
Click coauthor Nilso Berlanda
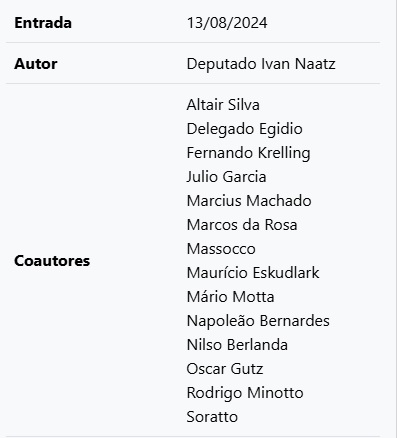(237, 345)
